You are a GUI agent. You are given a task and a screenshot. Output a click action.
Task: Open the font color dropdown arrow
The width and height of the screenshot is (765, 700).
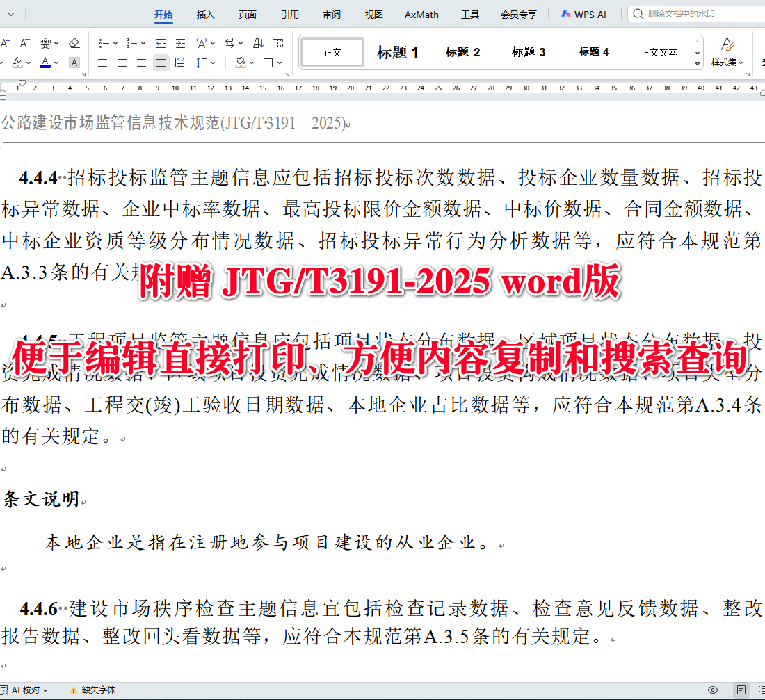click(56, 63)
